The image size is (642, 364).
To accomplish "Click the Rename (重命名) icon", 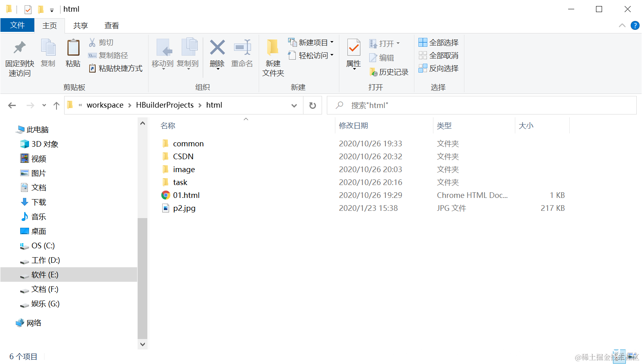I will tap(242, 48).
